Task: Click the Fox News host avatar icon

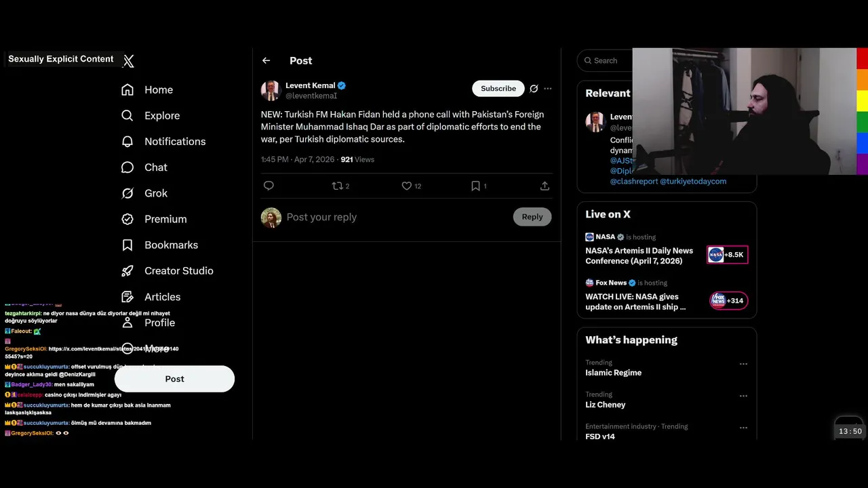Action: (589, 283)
